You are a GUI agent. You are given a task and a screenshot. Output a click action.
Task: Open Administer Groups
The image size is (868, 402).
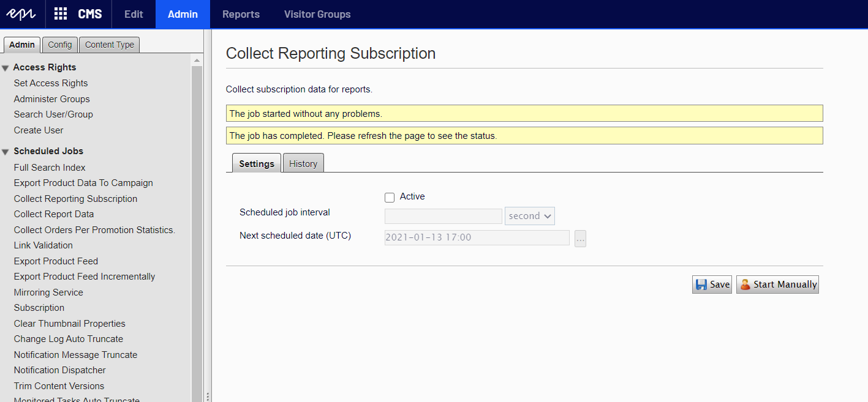coord(52,99)
